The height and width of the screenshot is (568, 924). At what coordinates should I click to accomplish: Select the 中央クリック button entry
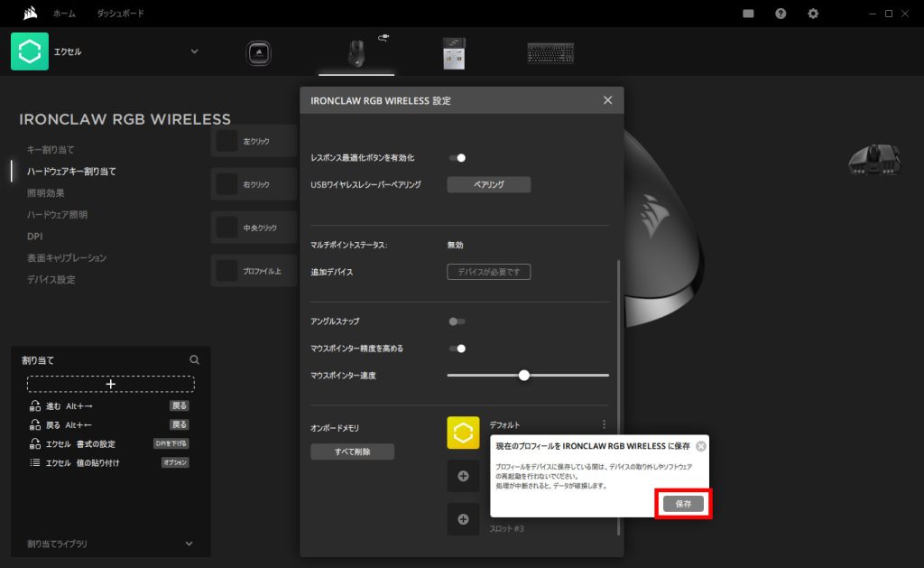254,227
